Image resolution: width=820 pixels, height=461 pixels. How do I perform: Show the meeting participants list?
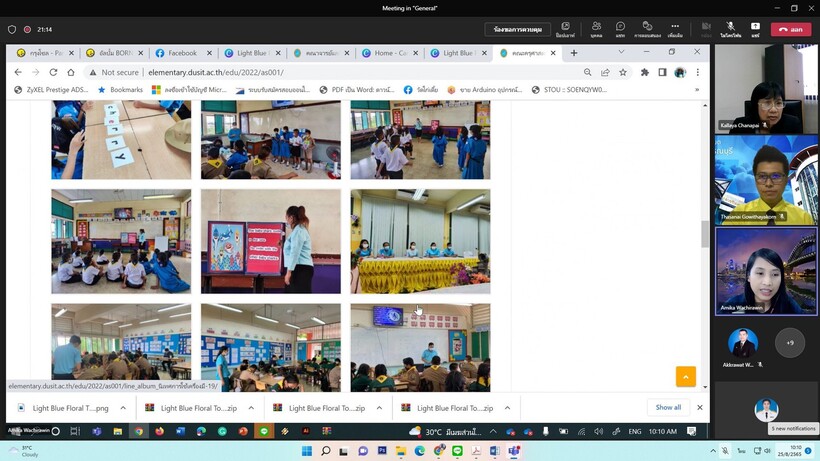(x=596, y=27)
